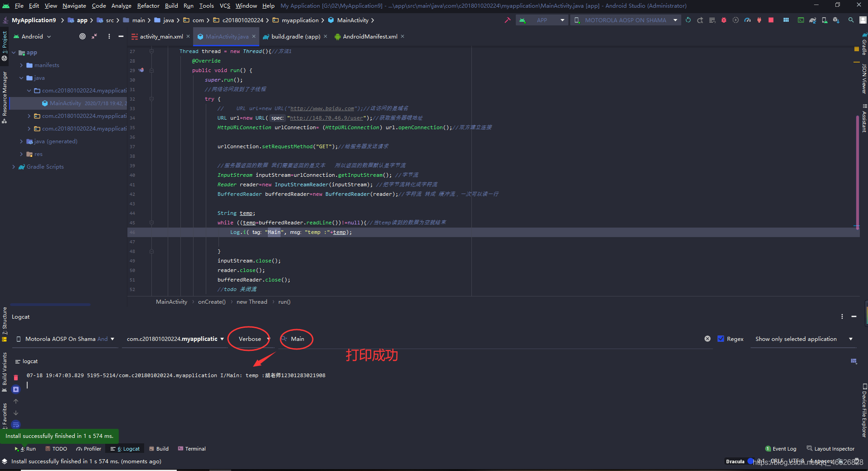
Task: Open the Profiler gauge icon in toolbar
Action: tap(747, 20)
